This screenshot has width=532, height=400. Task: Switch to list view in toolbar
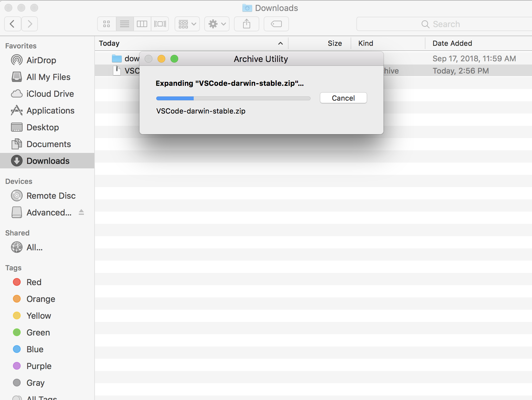click(125, 24)
